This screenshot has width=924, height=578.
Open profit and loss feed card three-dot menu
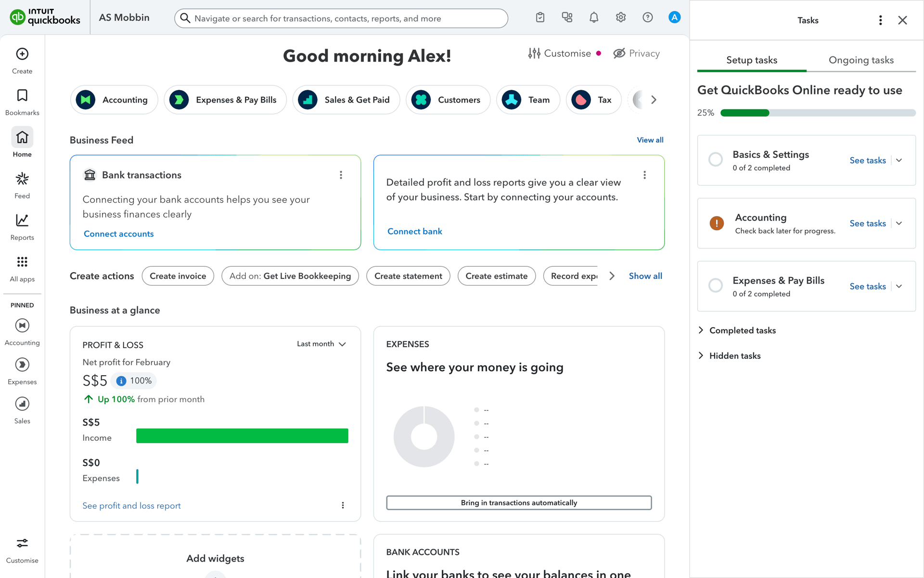click(x=644, y=175)
